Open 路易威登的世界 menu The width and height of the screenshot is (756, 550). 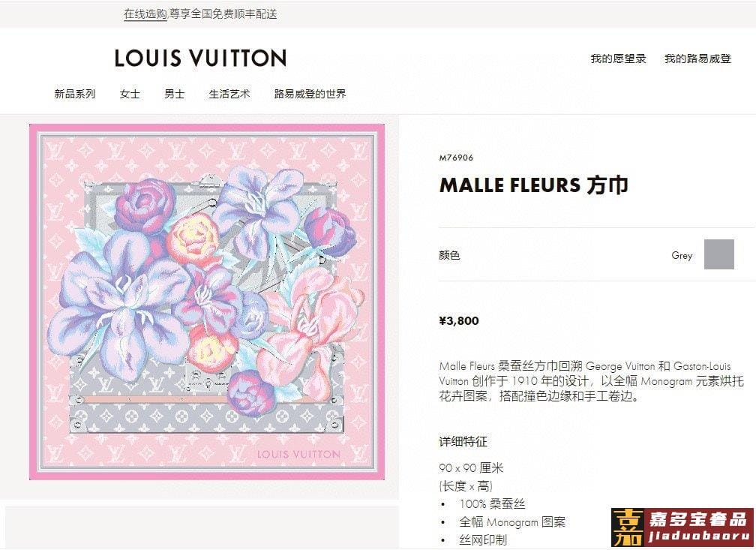[x=310, y=94]
